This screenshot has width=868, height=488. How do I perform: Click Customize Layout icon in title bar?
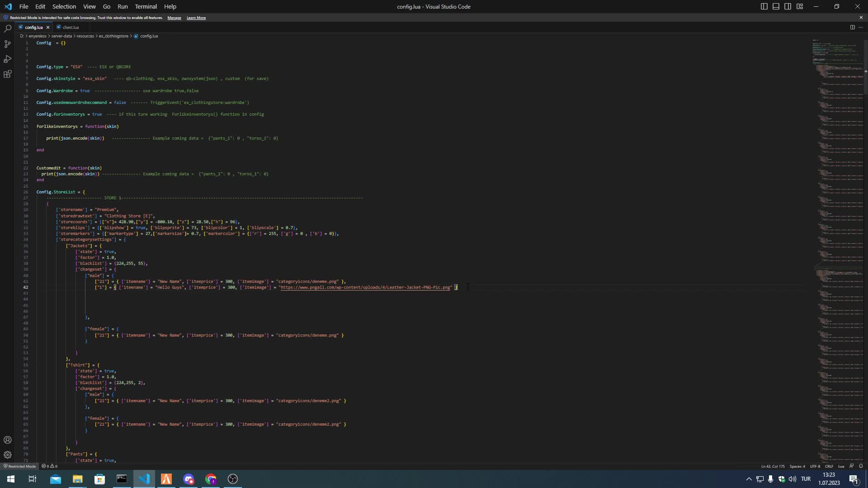click(800, 6)
